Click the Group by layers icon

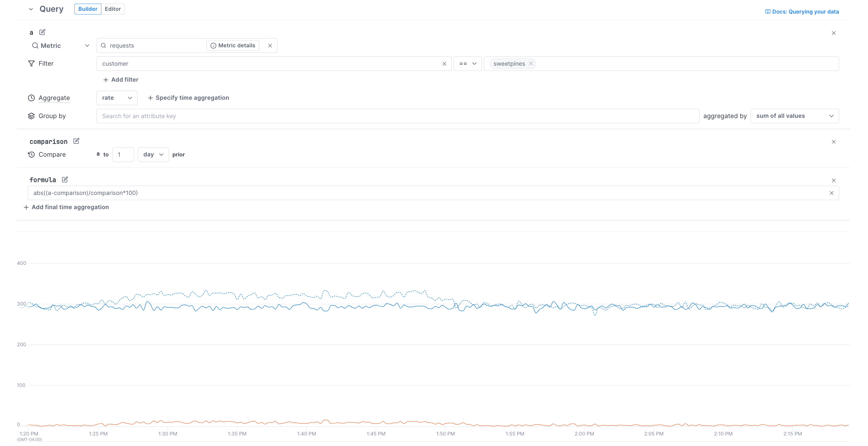[31, 116]
